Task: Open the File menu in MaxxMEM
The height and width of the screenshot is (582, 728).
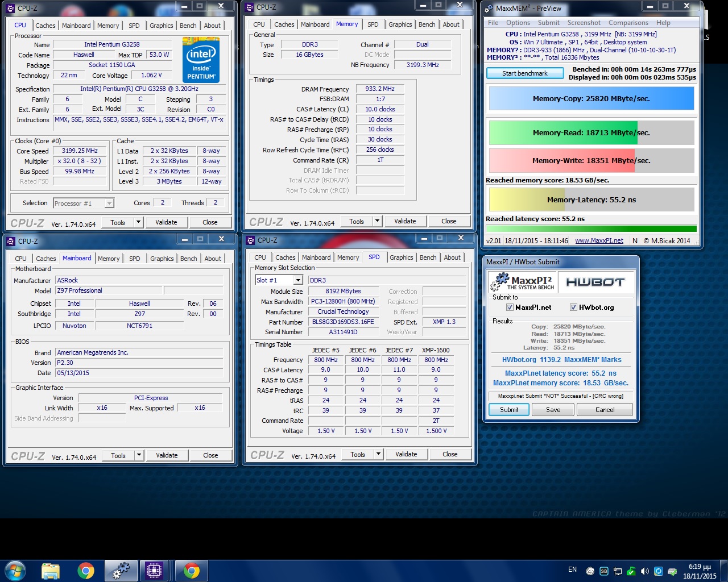Action: (x=493, y=23)
